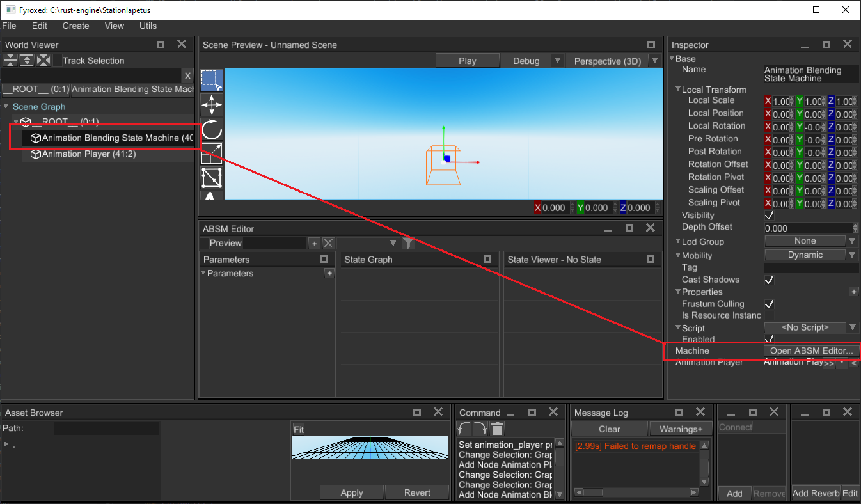Toggle the Is Resource Instance checkbox

tap(770, 315)
